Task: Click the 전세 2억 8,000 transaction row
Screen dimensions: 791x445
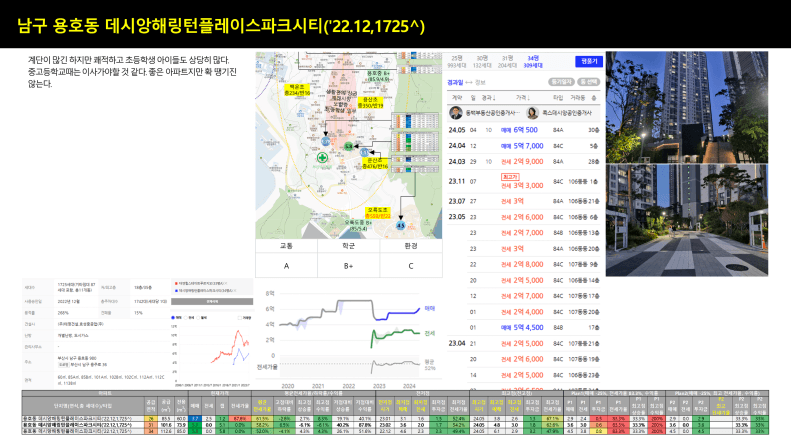Action: 523,264
